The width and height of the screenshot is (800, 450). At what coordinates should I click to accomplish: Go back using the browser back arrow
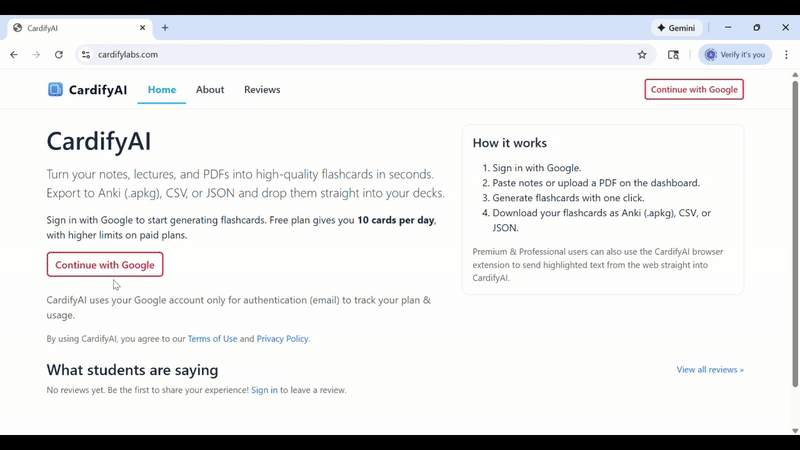14,55
